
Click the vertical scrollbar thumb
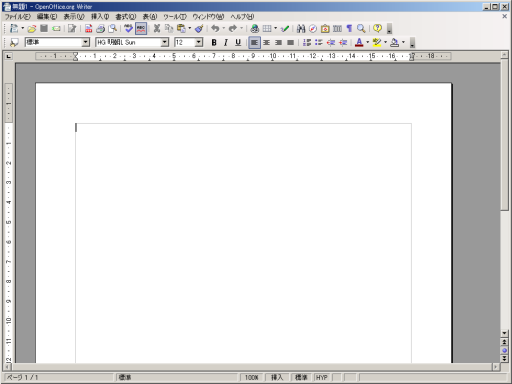pyautogui.click(x=504, y=135)
